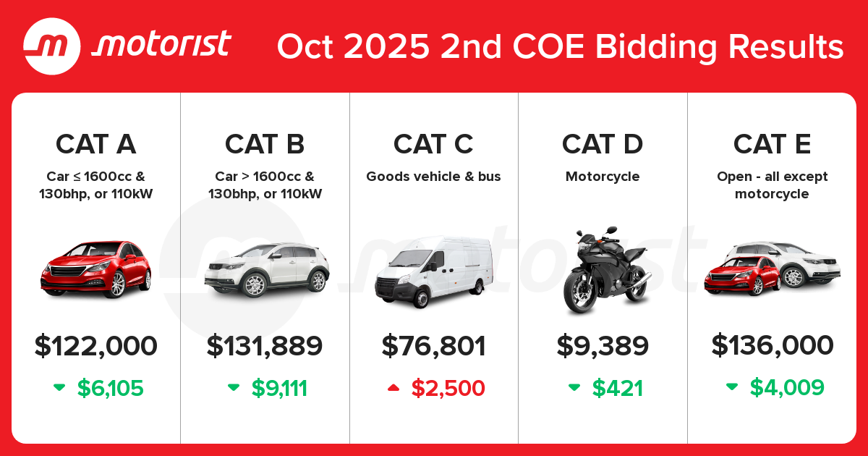Click the motorist brand wordmark
This screenshot has width=868, height=456.
[x=163, y=45]
